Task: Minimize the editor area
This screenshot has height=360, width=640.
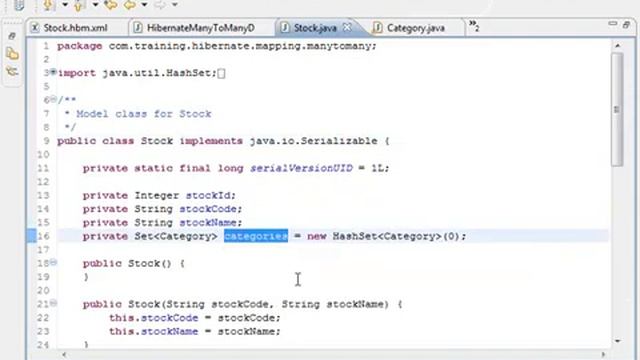Action: point(612,24)
